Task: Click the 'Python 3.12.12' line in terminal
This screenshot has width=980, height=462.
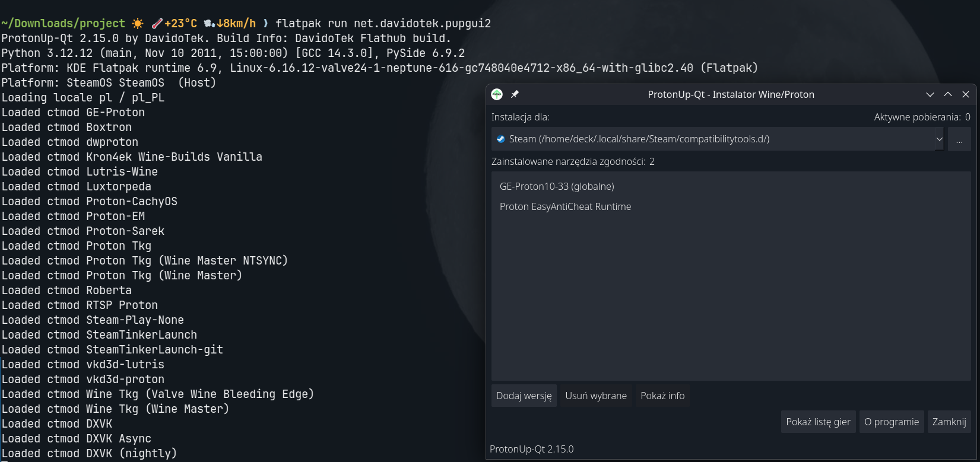Action: 233,53
